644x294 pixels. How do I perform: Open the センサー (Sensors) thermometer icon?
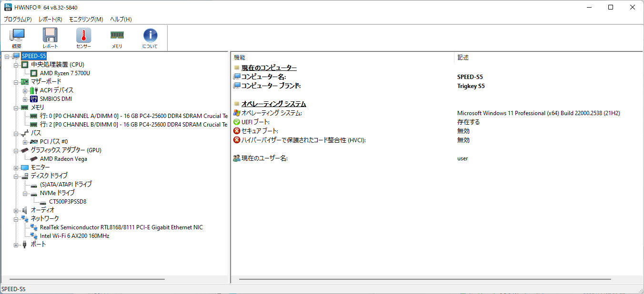tap(83, 38)
